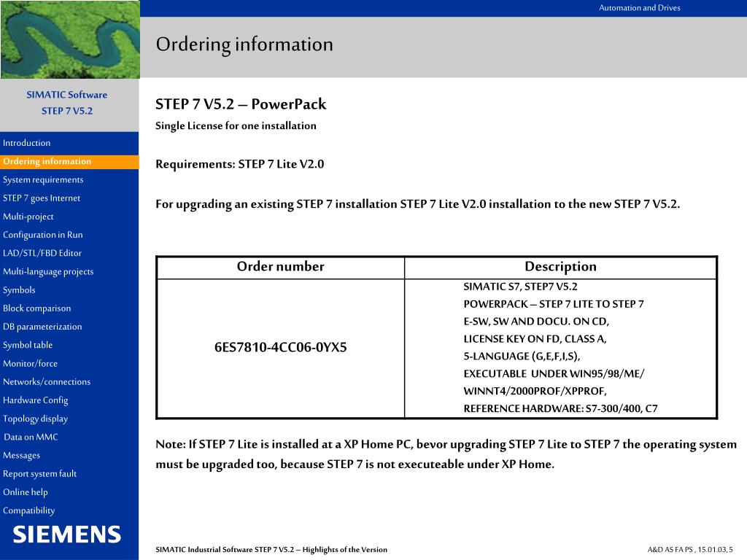Screen dimensions: 747x560
Task: Select Ordering information in the sidebar
Action: pos(47,161)
